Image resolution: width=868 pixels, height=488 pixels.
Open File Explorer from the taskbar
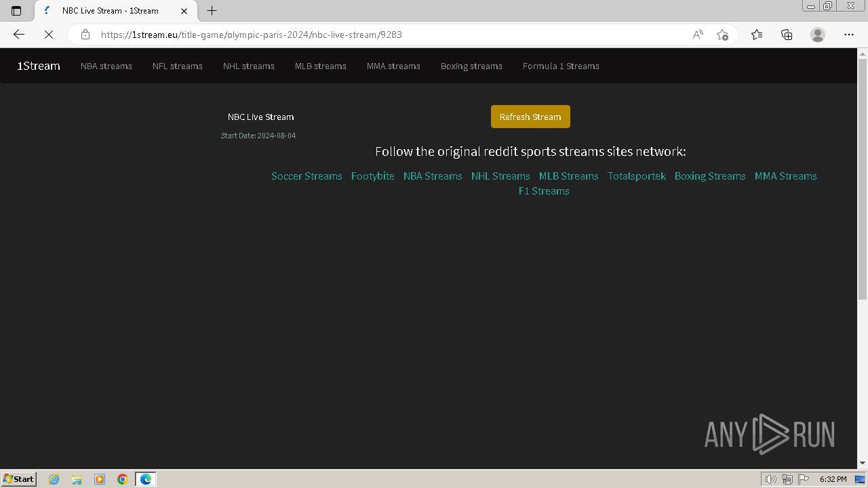click(77, 479)
